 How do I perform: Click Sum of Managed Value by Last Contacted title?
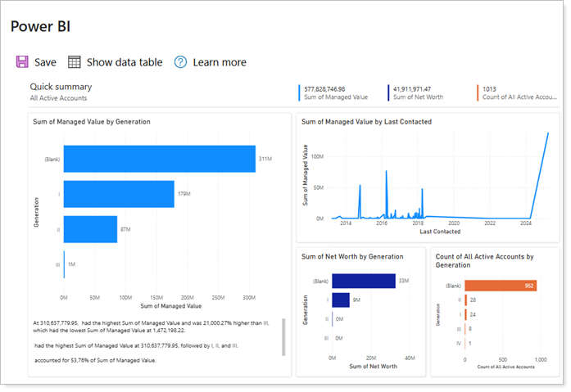(x=366, y=122)
